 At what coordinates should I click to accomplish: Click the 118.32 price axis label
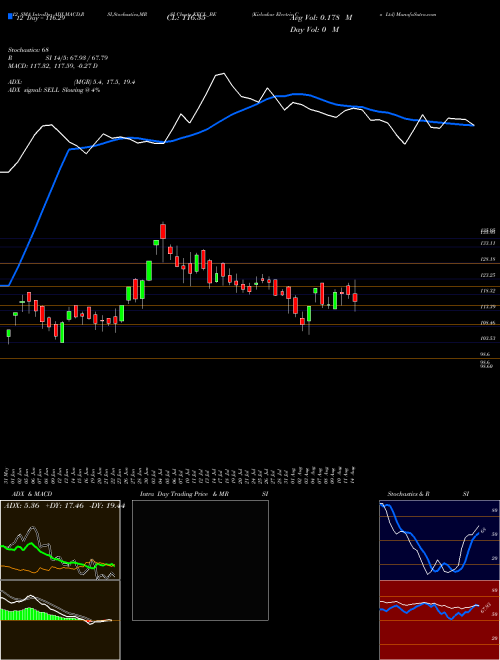point(488,291)
